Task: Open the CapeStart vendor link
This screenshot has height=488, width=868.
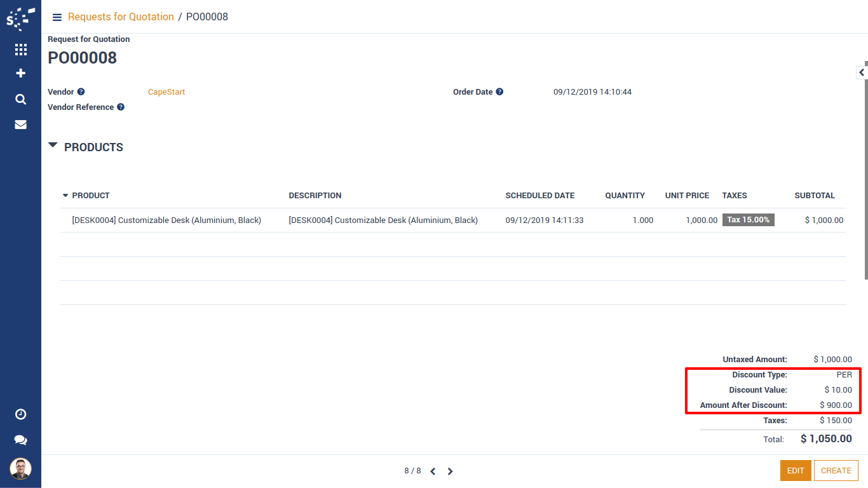Action: [166, 92]
